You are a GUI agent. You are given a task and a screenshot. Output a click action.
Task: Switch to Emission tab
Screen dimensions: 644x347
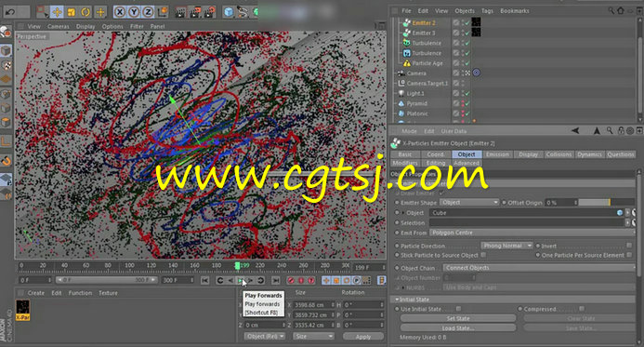[x=497, y=154]
